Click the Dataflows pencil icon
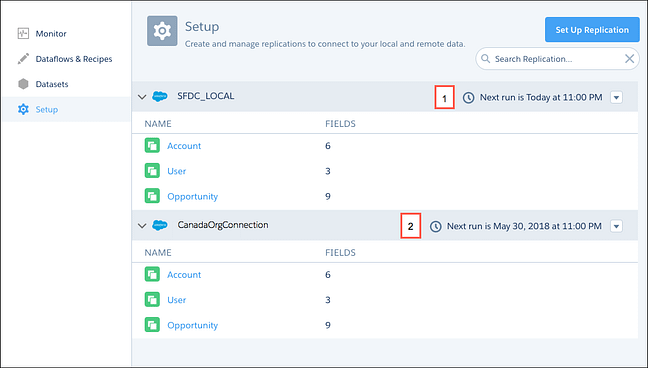648x368 pixels. (23, 59)
